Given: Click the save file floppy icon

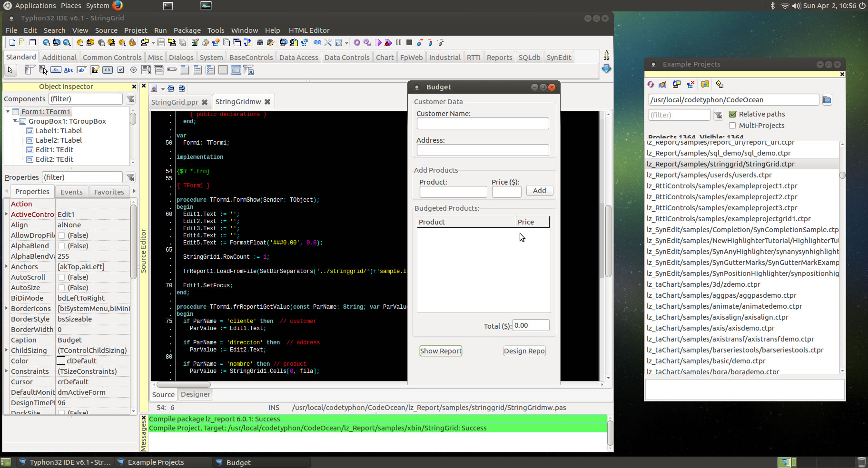Looking at the screenshot, I should [161, 42].
